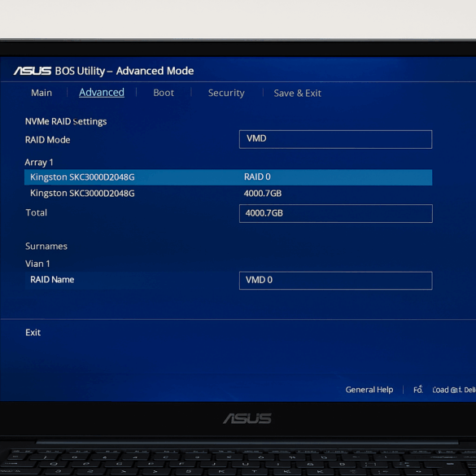Switch to the Boot tab
476x476 pixels.
click(164, 93)
